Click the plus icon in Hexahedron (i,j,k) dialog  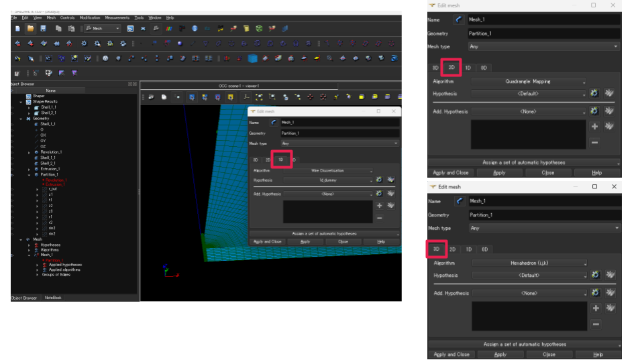coord(595,308)
